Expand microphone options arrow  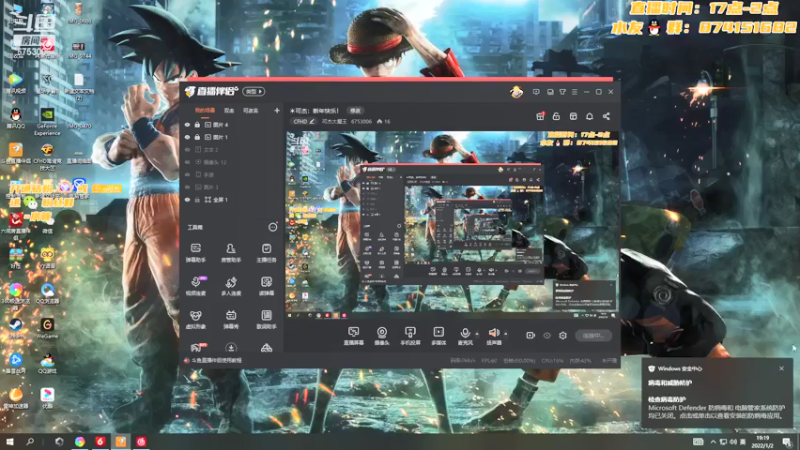[x=477, y=334]
